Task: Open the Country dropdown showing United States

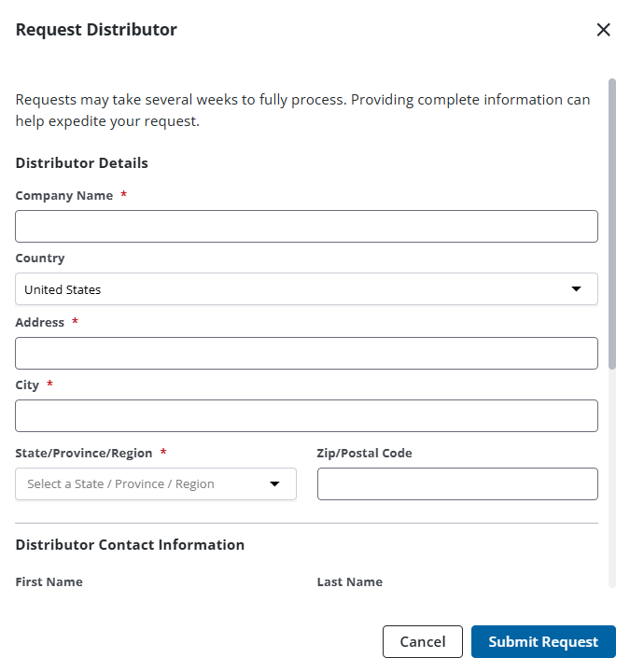Action: (306, 289)
